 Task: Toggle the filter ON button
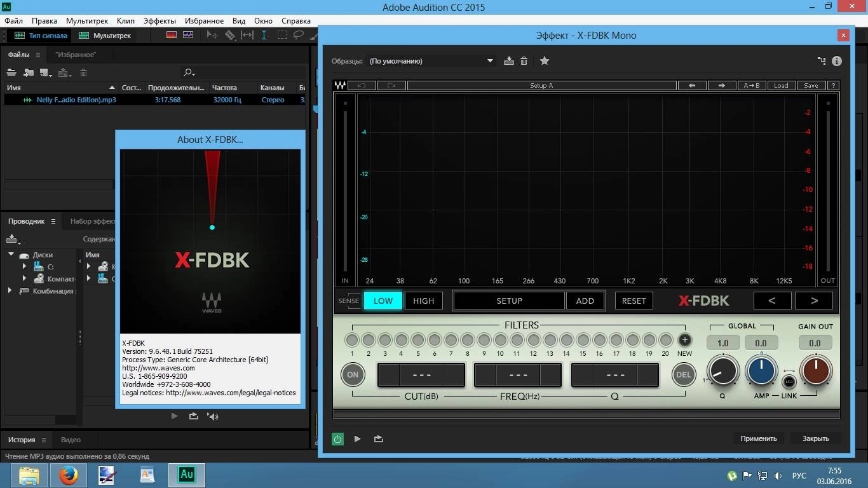click(x=353, y=374)
